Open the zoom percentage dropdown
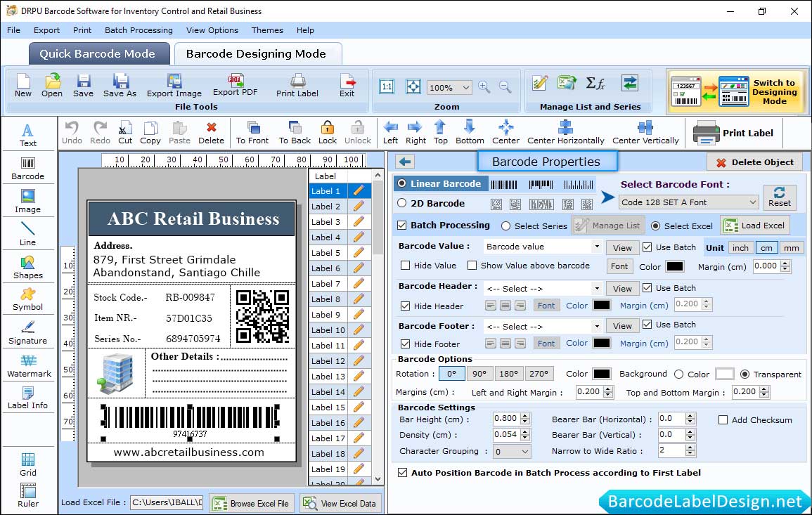812x515 pixels. [x=450, y=88]
